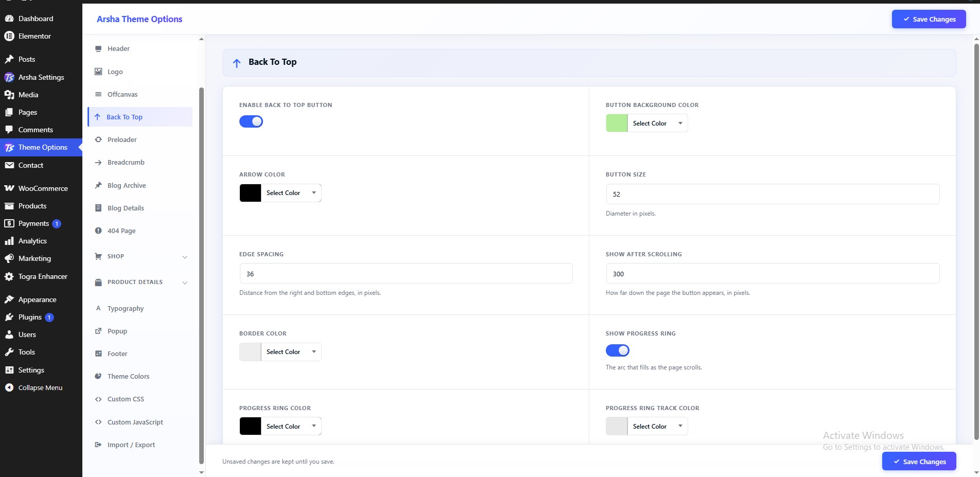This screenshot has height=477, width=980.
Task: Open the Border Color select dropdown
Action: coord(291,352)
